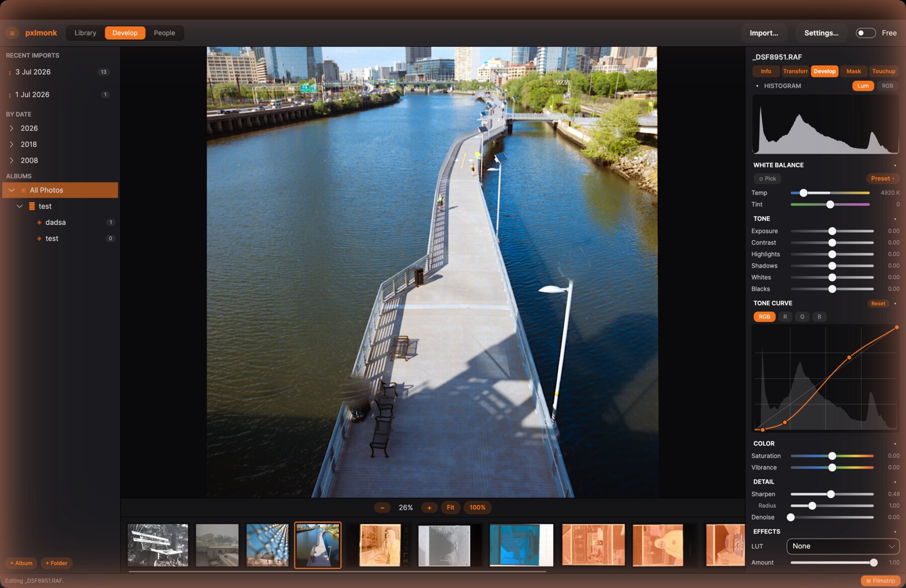Switch histogram to RGB mode

click(887, 86)
